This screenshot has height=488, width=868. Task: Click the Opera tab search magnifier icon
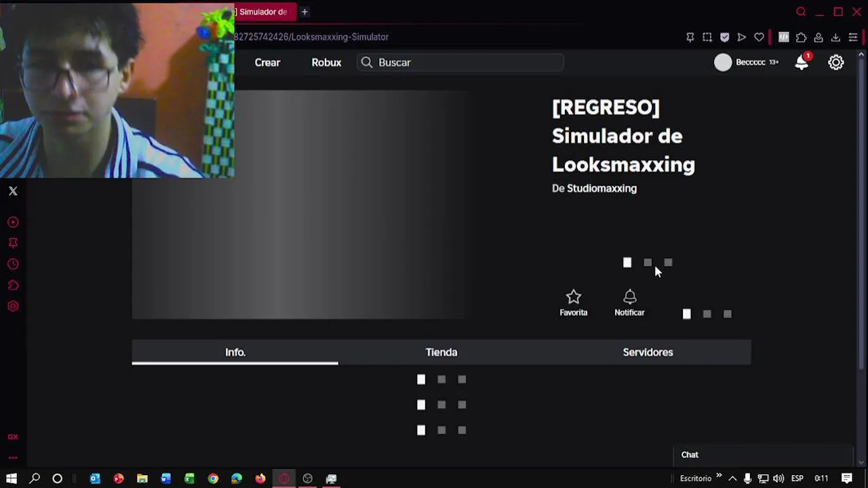[801, 12]
